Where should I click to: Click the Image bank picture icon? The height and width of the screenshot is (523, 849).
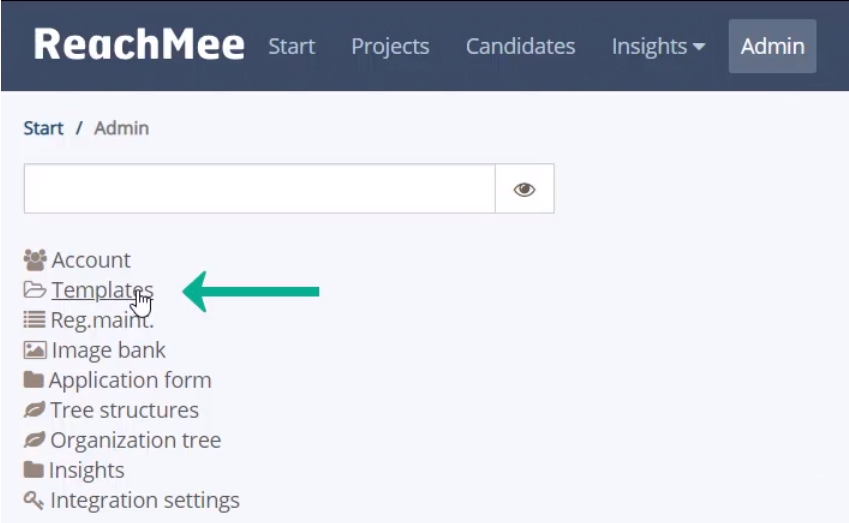point(35,350)
